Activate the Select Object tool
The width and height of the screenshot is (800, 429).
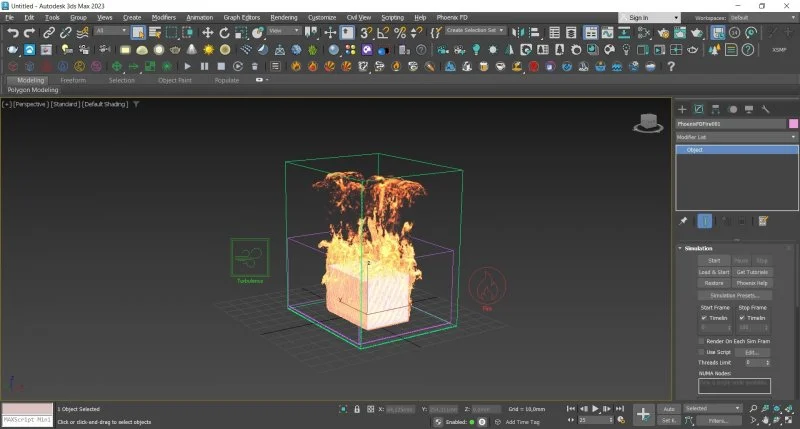tap(138, 33)
